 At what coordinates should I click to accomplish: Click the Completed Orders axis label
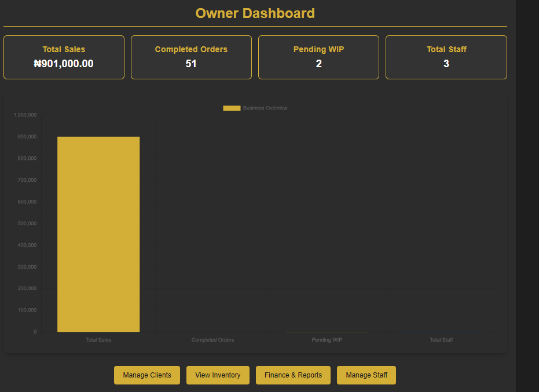point(212,340)
